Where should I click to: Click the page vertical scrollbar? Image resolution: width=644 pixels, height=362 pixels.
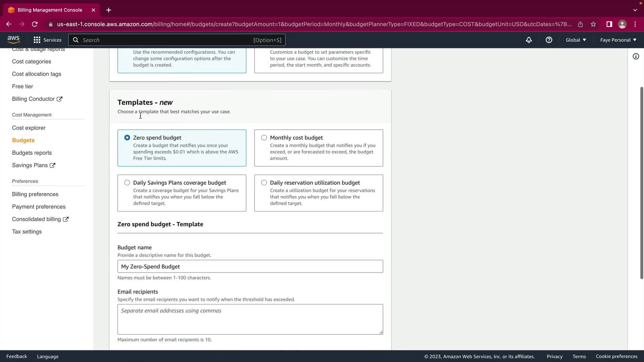coord(641,183)
